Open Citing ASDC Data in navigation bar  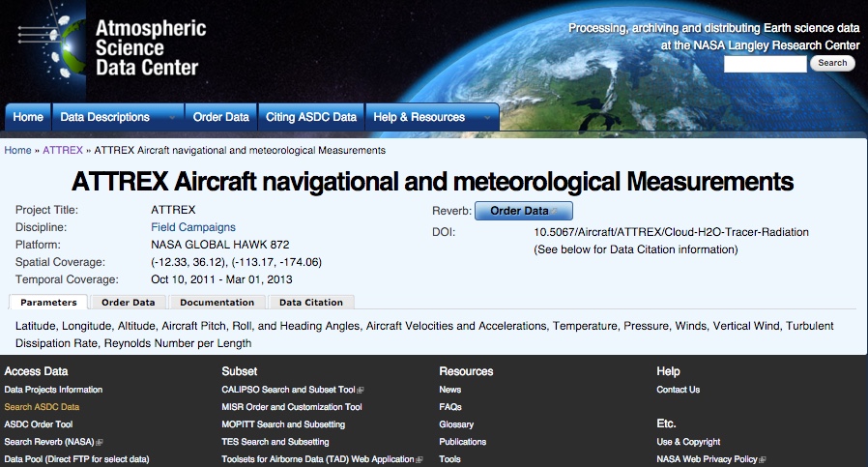311,117
